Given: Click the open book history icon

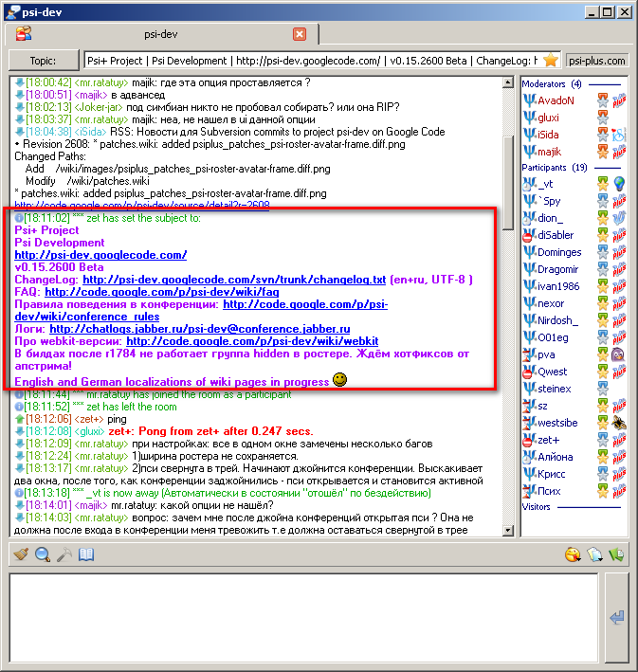Looking at the screenshot, I should (86, 555).
